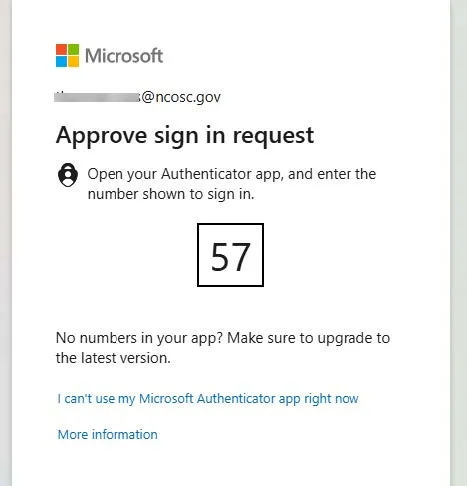Click the yellow square of Microsoft logo
The image size is (467, 486).
[x=74, y=62]
